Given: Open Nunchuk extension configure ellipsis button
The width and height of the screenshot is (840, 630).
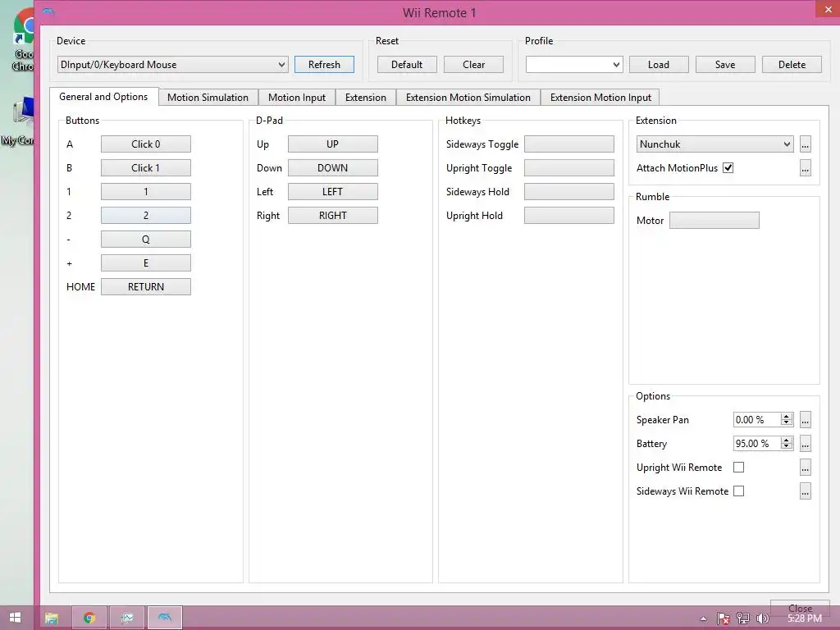Looking at the screenshot, I should [806, 144].
